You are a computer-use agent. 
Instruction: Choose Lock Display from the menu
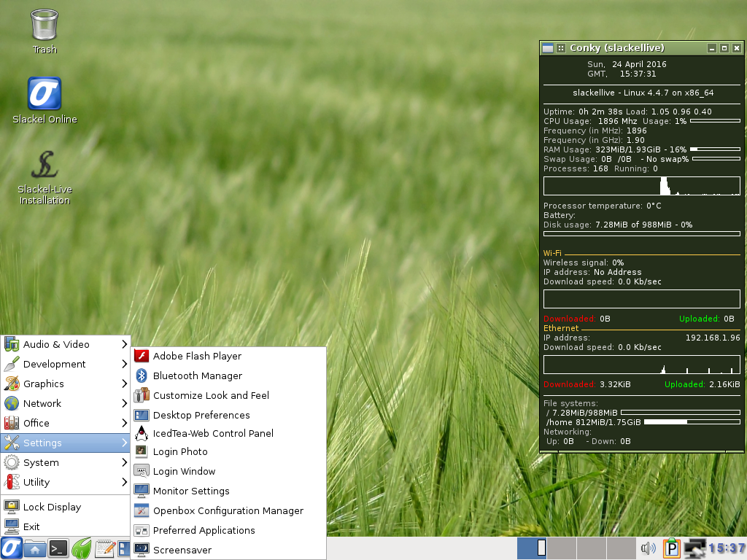pyautogui.click(x=65, y=507)
